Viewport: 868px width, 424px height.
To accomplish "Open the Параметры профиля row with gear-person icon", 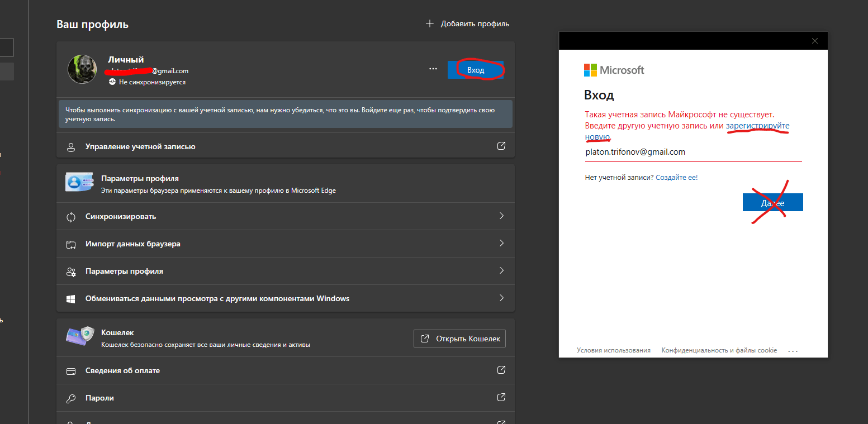I will [286, 271].
